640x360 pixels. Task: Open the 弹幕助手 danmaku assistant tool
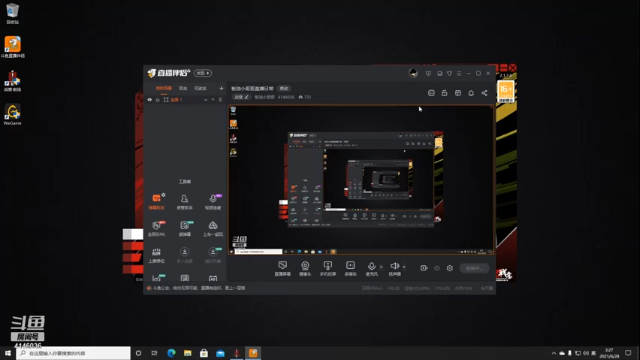point(156,202)
